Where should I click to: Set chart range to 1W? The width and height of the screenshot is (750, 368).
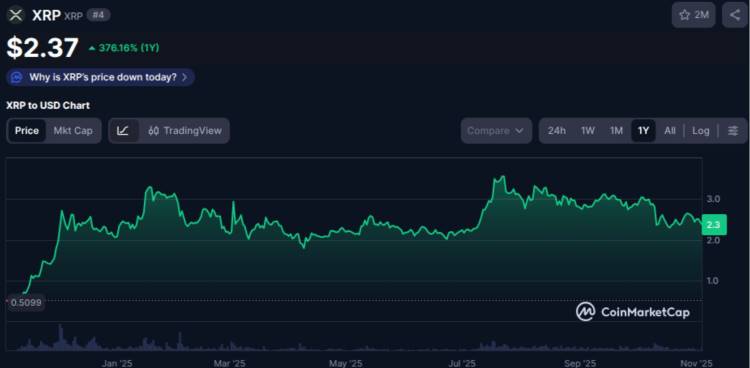click(x=587, y=131)
